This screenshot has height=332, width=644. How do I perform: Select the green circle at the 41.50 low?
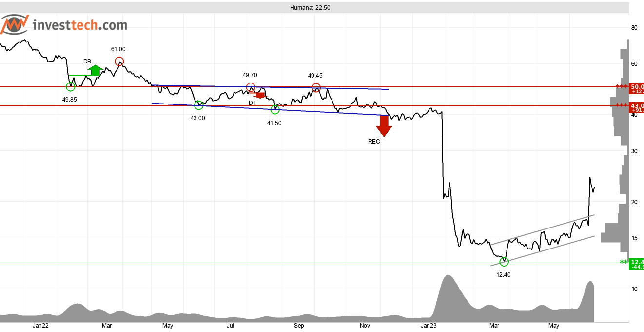(274, 109)
